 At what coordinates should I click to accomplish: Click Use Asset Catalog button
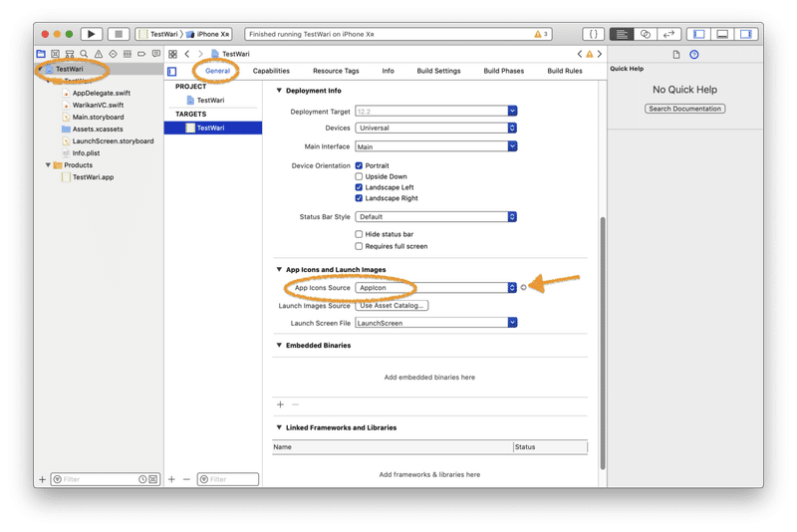click(392, 306)
